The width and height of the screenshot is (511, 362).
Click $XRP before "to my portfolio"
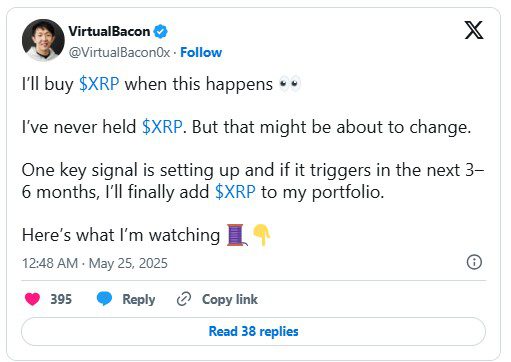(235, 192)
